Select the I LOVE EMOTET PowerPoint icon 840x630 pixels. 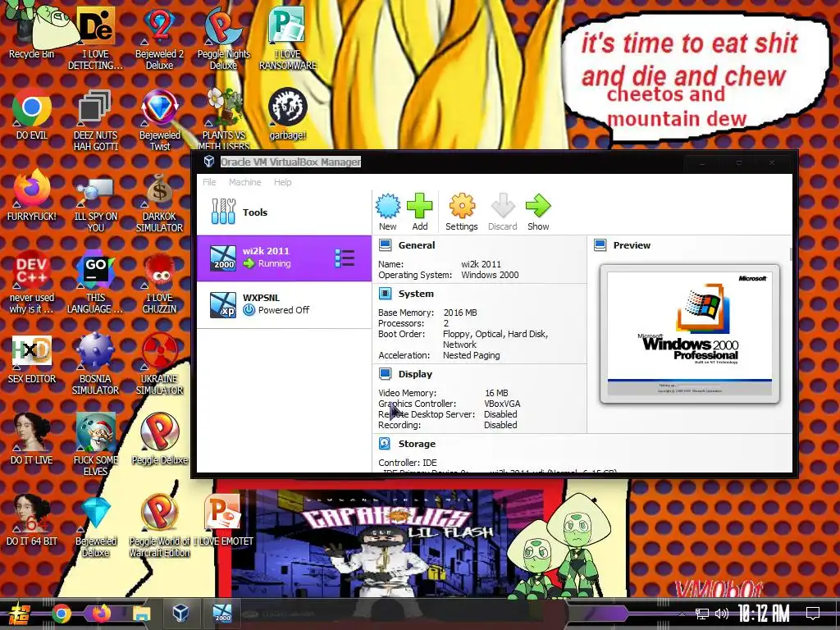click(x=223, y=519)
